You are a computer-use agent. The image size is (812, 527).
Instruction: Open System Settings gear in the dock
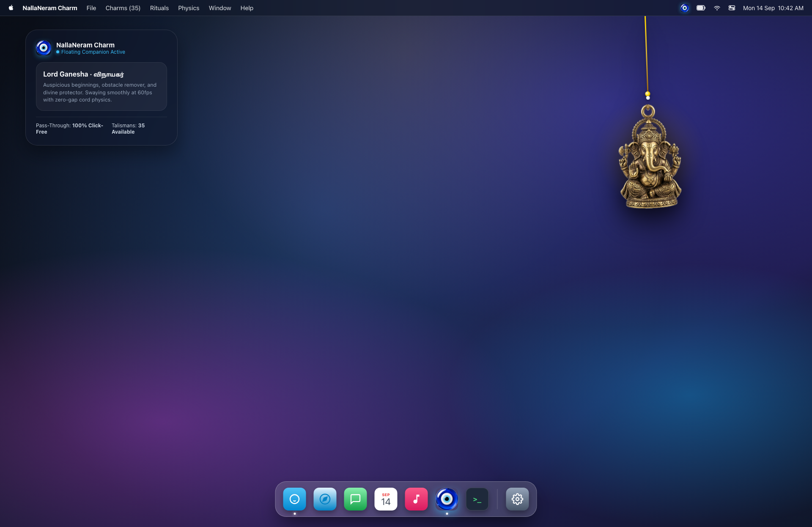tap(517, 499)
